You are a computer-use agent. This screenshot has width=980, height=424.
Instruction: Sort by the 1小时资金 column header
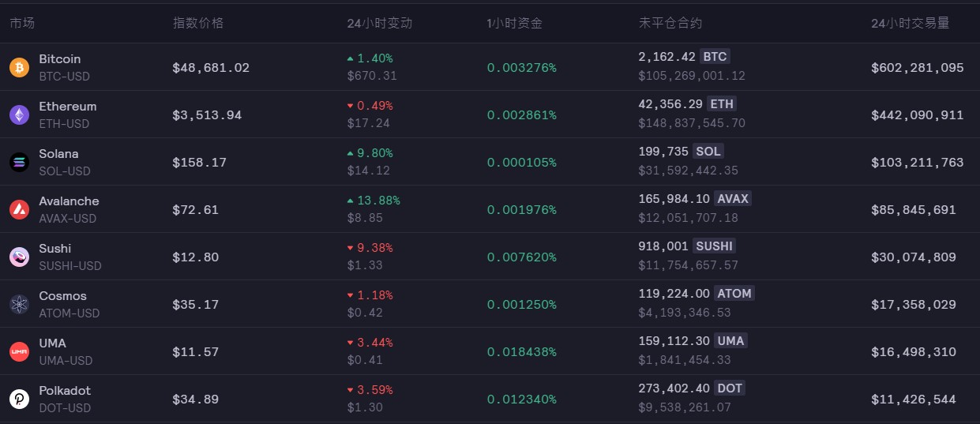coord(515,23)
